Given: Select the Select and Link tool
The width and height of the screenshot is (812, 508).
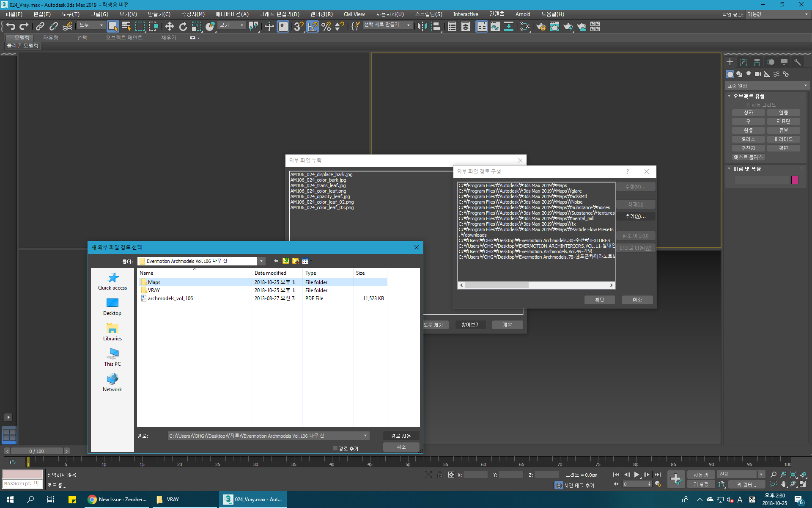Looking at the screenshot, I should (x=40, y=27).
